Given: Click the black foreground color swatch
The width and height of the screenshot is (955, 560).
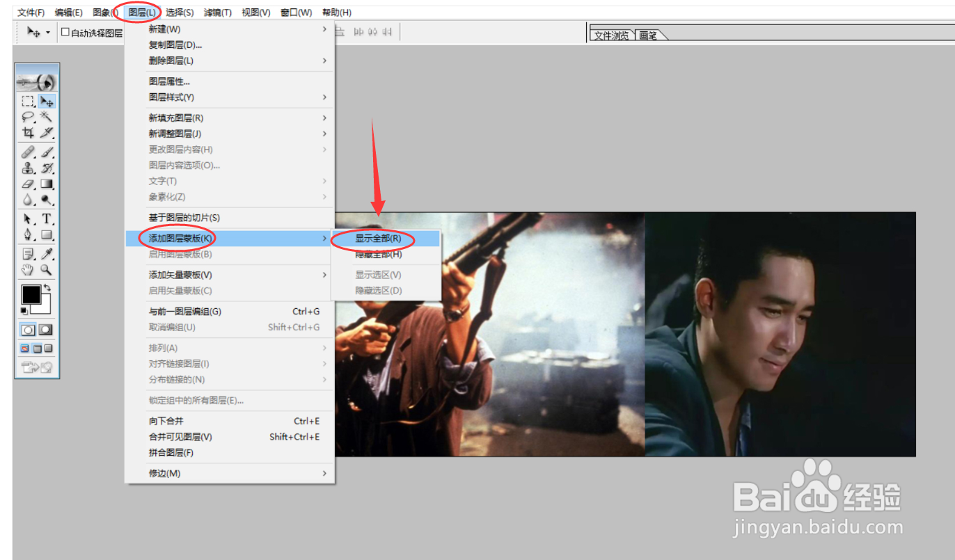Looking at the screenshot, I should 31,294.
